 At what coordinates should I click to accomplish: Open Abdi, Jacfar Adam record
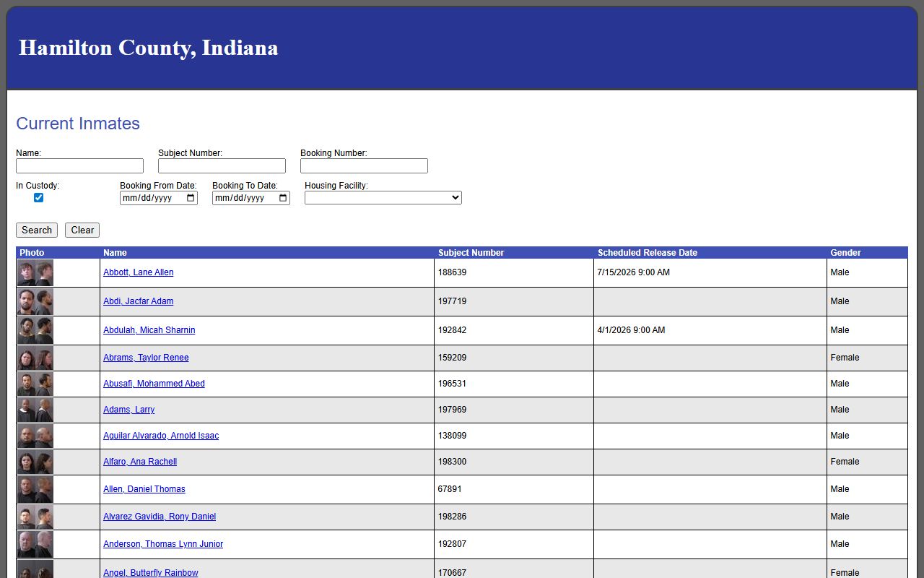point(139,301)
